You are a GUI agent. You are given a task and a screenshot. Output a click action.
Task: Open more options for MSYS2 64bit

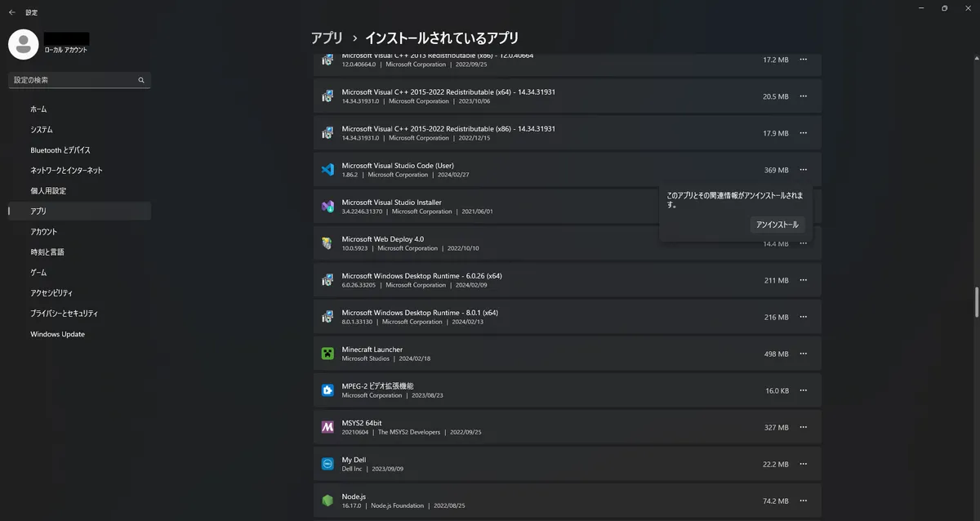pos(803,426)
